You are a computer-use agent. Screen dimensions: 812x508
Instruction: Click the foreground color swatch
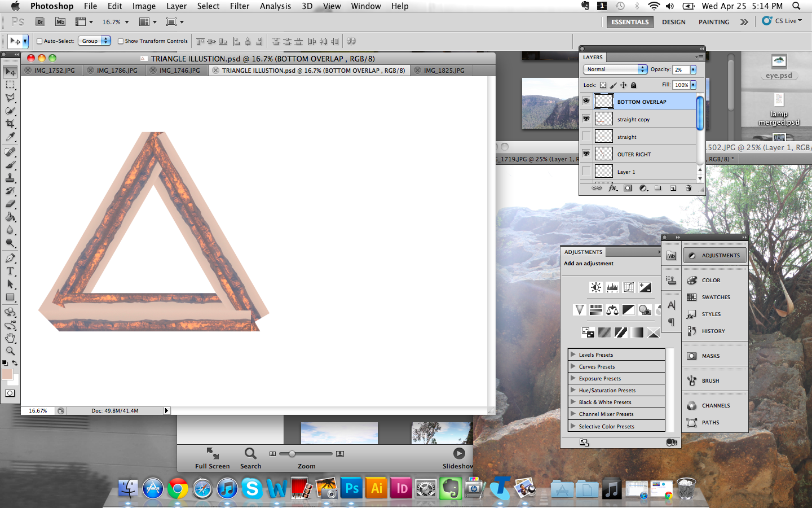pos(7,374)
